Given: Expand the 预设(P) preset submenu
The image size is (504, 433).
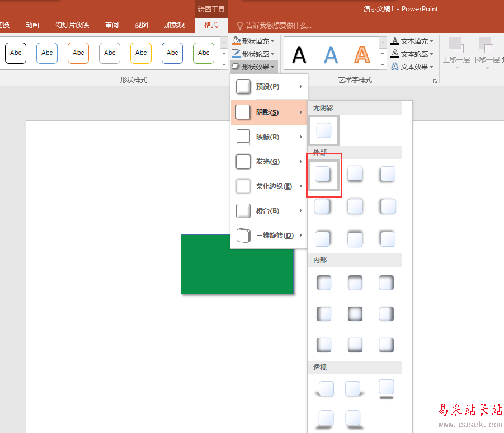Looking at the screenshot, I should 269,87.
